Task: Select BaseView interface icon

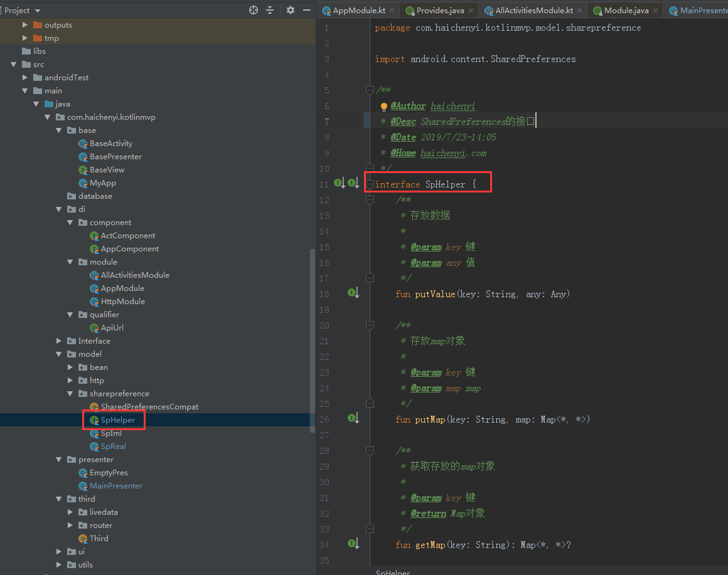Action: (x=83, y=170)
